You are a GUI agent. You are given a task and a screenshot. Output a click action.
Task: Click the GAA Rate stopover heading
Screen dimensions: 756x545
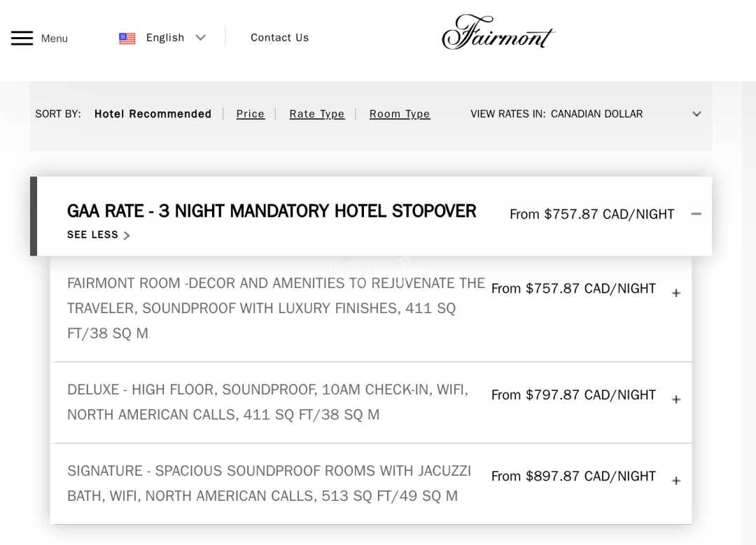tap(272, 212)
